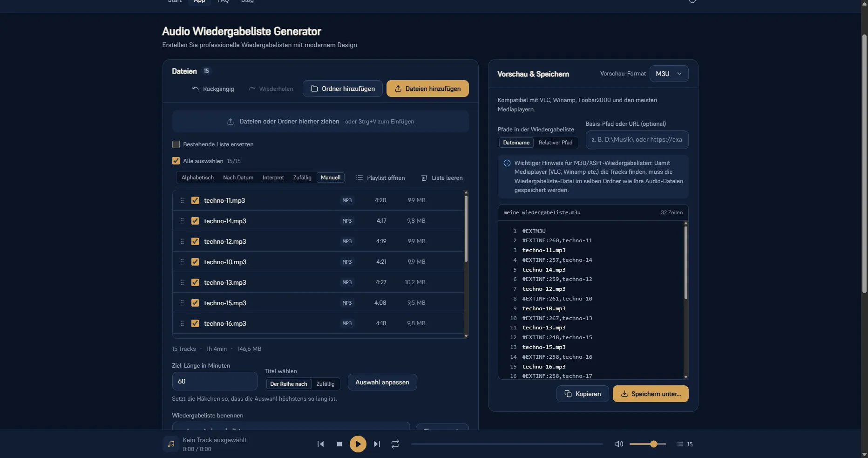Skip to the next track
This screenshot has height=458, width=868.
coord(377,444)
